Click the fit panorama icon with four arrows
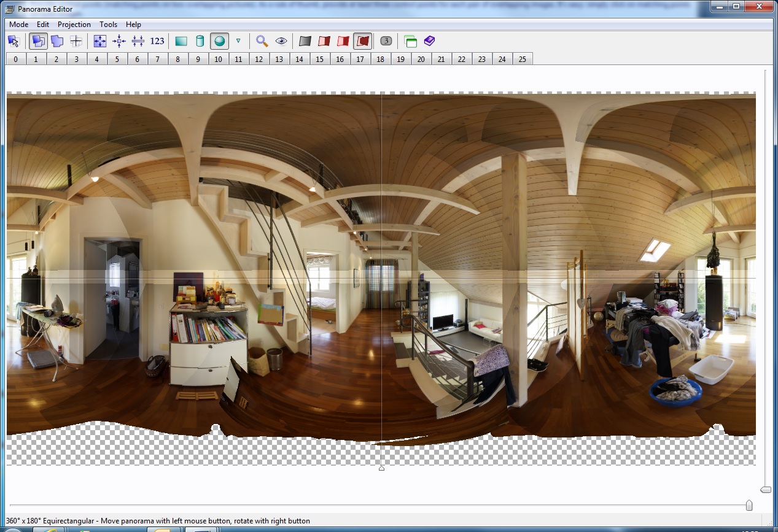This screenshot has width=778, height=532. tap(99, 41)
